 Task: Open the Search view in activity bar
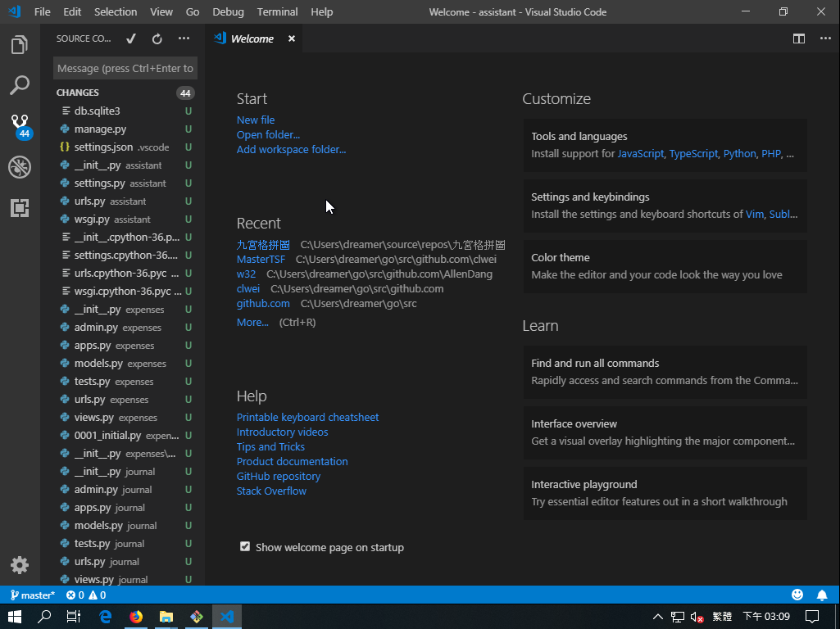(20, 85)
